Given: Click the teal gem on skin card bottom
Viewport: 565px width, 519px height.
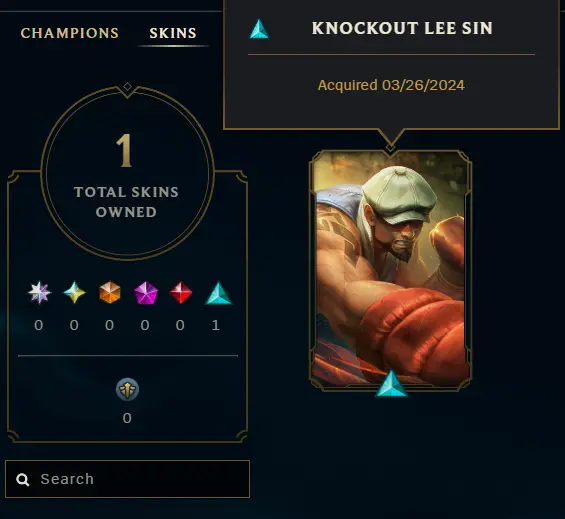Looking at the screenshot, I should coord(391,383).
